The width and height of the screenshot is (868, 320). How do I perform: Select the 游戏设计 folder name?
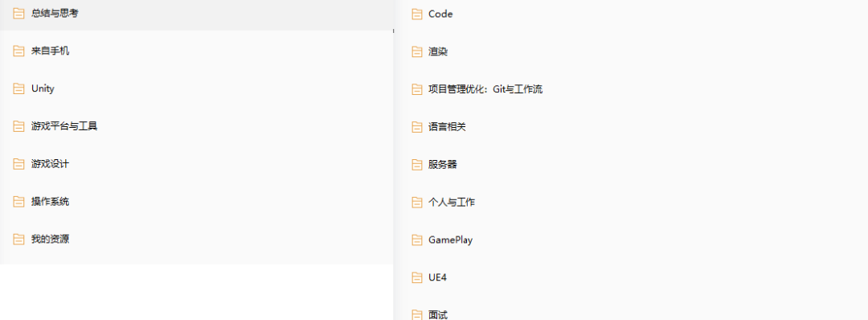[51, 164]
